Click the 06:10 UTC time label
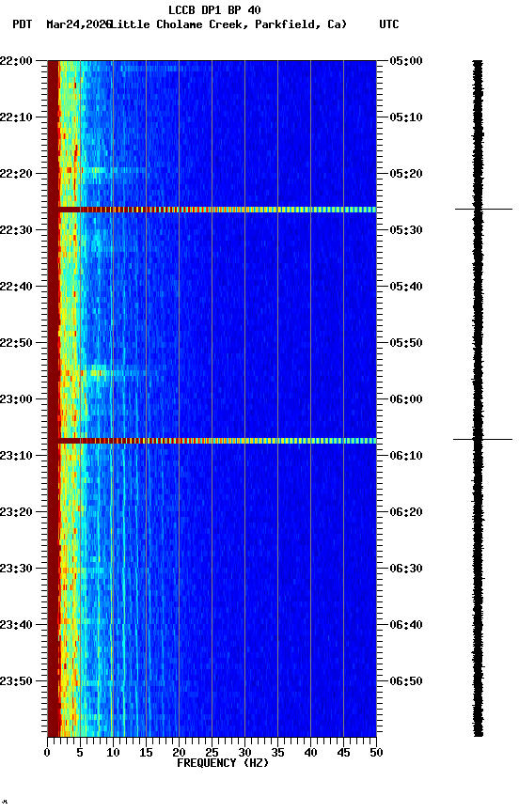This screenshot has width=519, height=812. 406,456
